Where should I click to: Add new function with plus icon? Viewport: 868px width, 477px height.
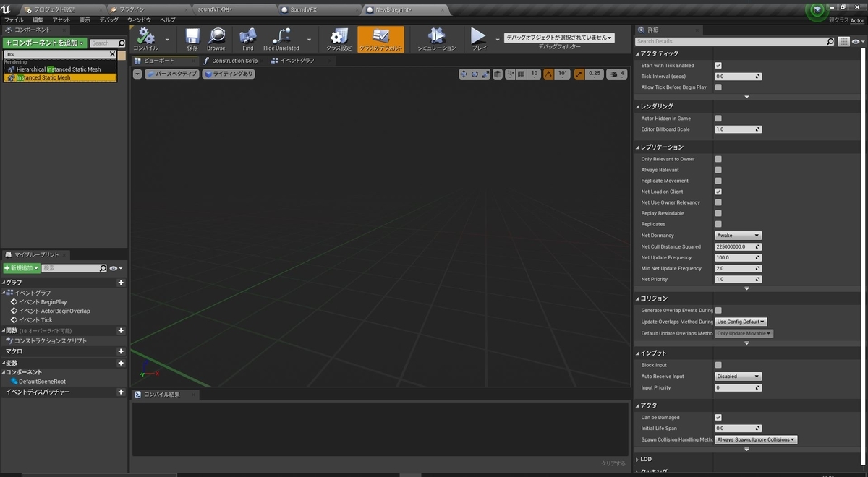(121, 330)
